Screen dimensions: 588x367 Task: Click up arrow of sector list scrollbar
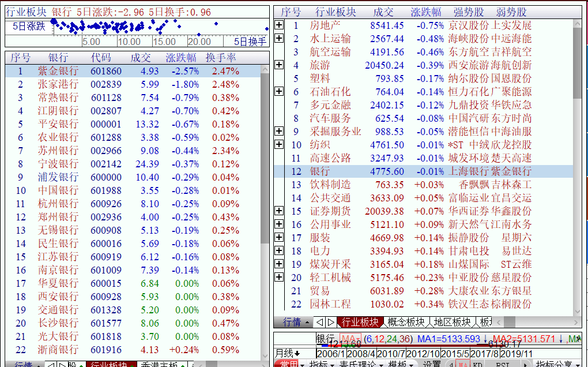(x=578, y=24)
